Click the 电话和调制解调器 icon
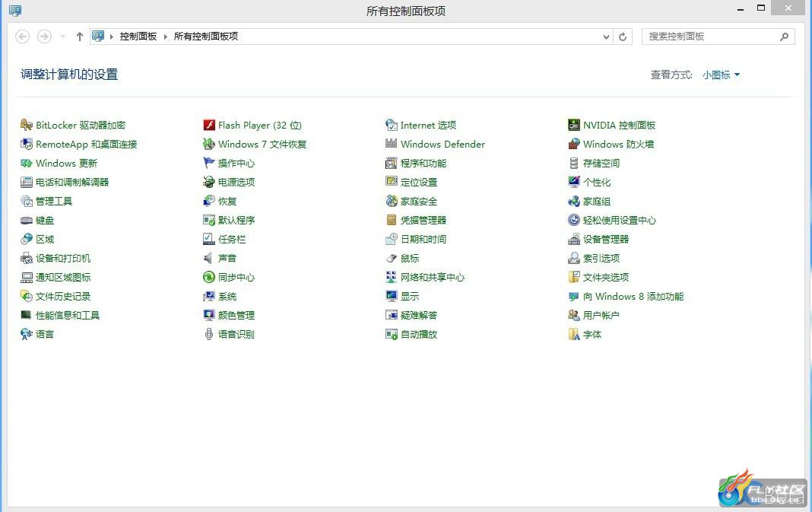 27,182
